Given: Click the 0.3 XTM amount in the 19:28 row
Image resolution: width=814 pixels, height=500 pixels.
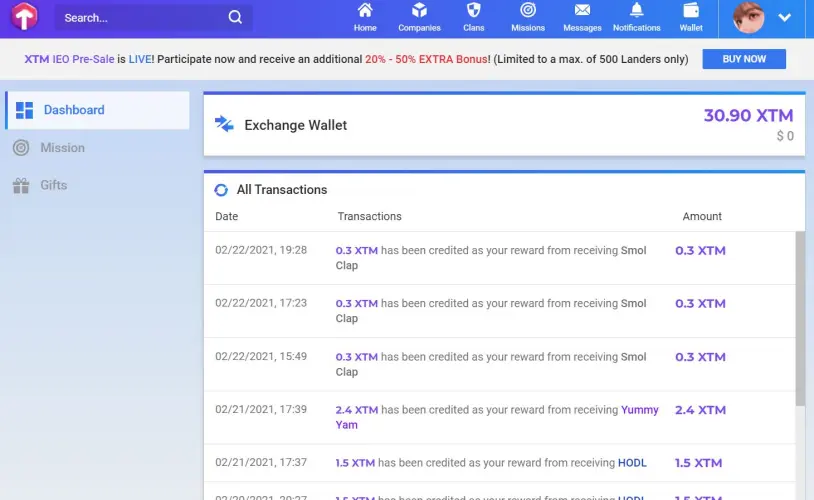Looking at the screenshot, I should [x=700, y=251].
